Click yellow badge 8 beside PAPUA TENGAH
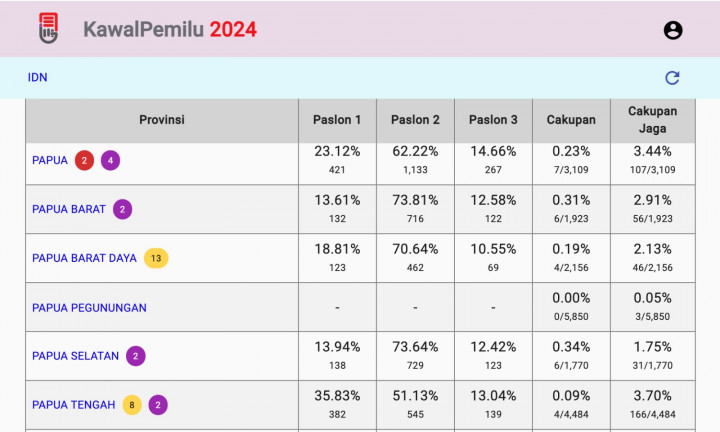This screenshot has height=432, width=720. (x=132, y=405)
